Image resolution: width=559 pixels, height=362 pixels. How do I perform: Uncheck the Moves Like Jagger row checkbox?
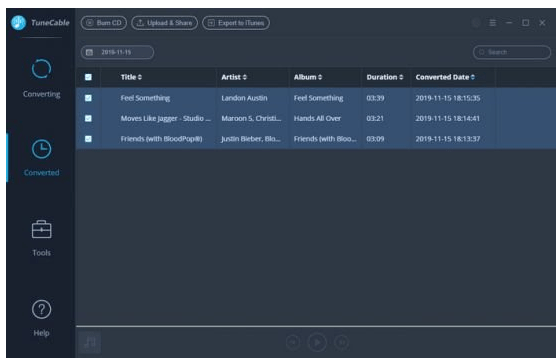(x=88, y=118)
